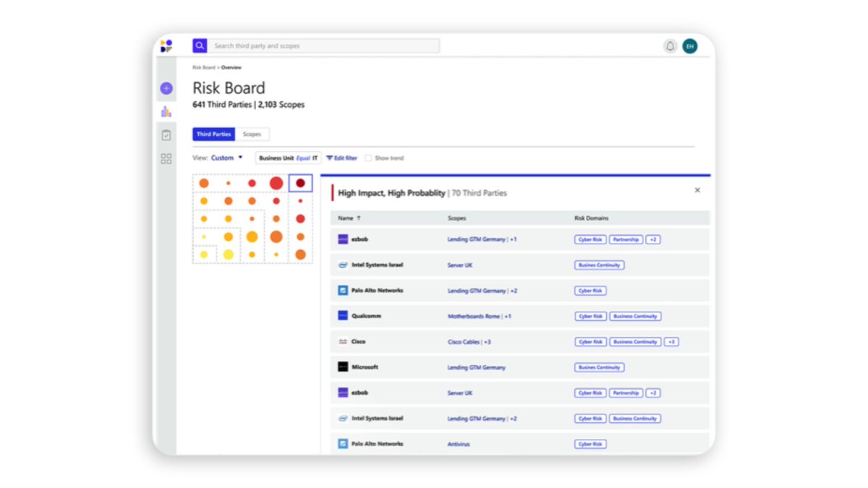Expand +2 risk domains in ezbob Server UK row
This screenshot has width=868, height=488.
click(653, 393)
